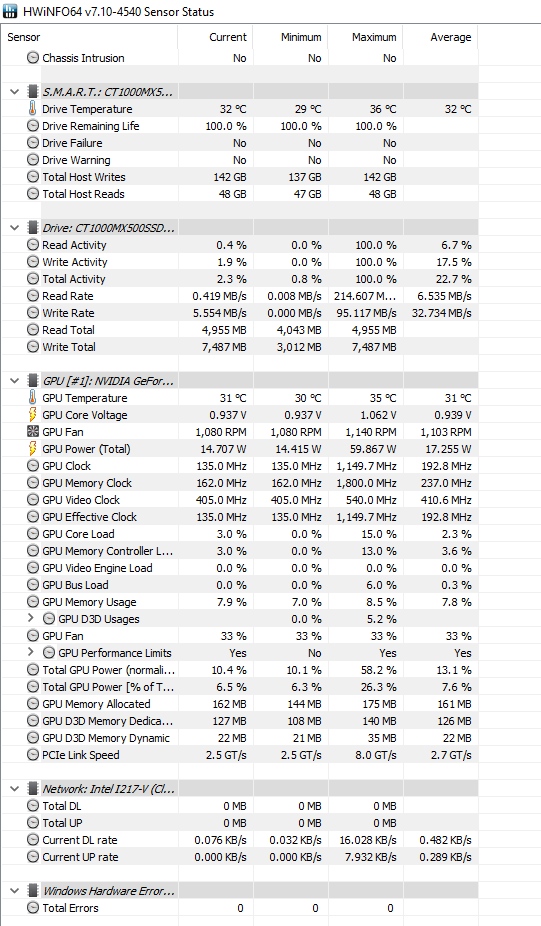Click the GPU Temperature thermometer icon
Image resolution: width=541 pixels, height=926 pixels.
(32, 397)
